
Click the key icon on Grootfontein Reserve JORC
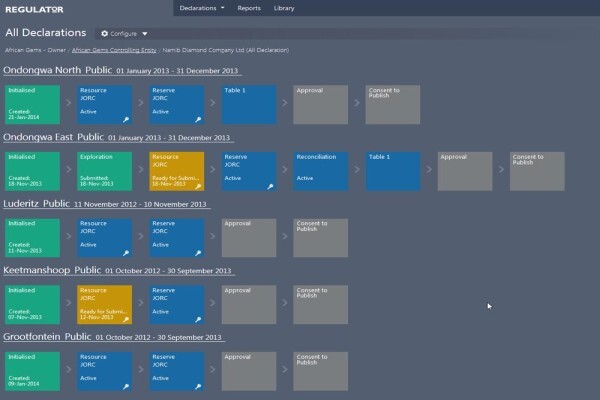click(x=198, y=387)
